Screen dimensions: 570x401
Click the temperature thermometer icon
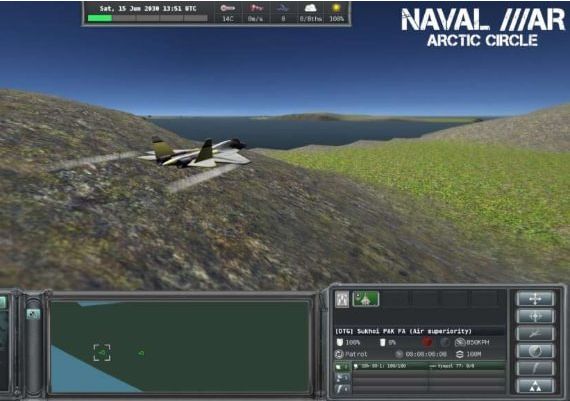pos(228,8)
